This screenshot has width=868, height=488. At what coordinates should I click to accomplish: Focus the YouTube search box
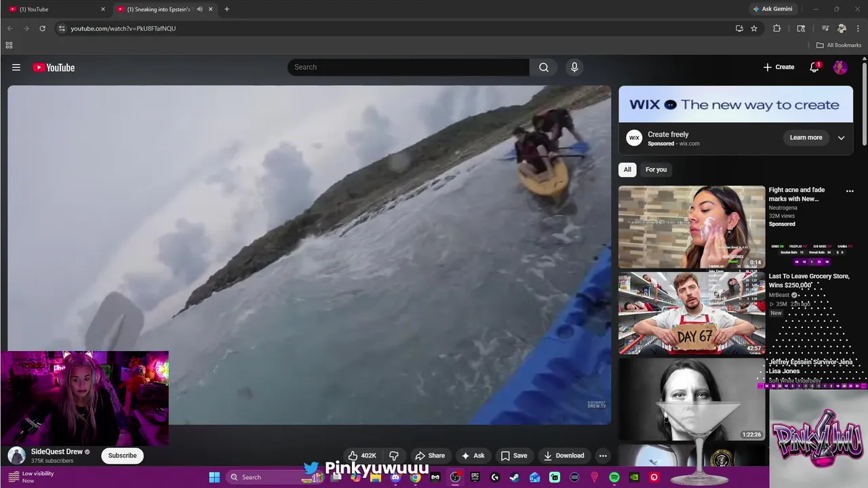click(408, 67)
